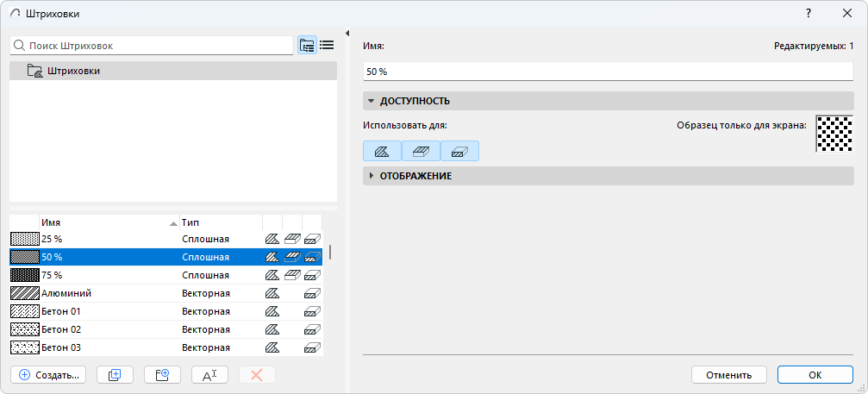Toggle drafting fill under Использовать для

(382, 151)
